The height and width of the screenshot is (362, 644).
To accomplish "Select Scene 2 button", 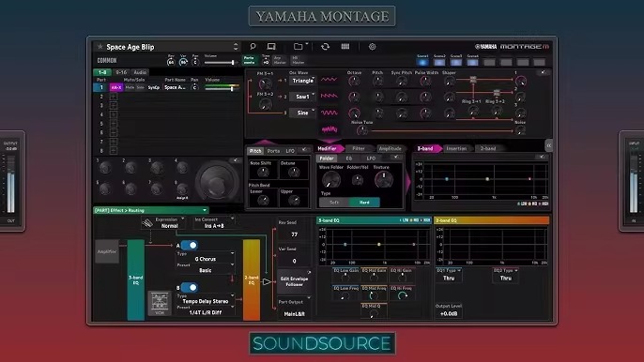I will point(439,63).
